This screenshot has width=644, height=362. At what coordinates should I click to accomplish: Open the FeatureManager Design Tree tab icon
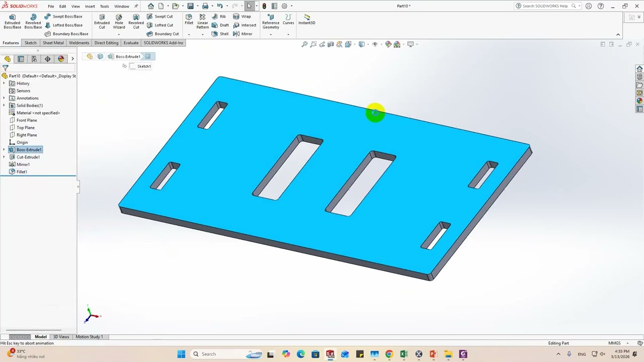8,59
